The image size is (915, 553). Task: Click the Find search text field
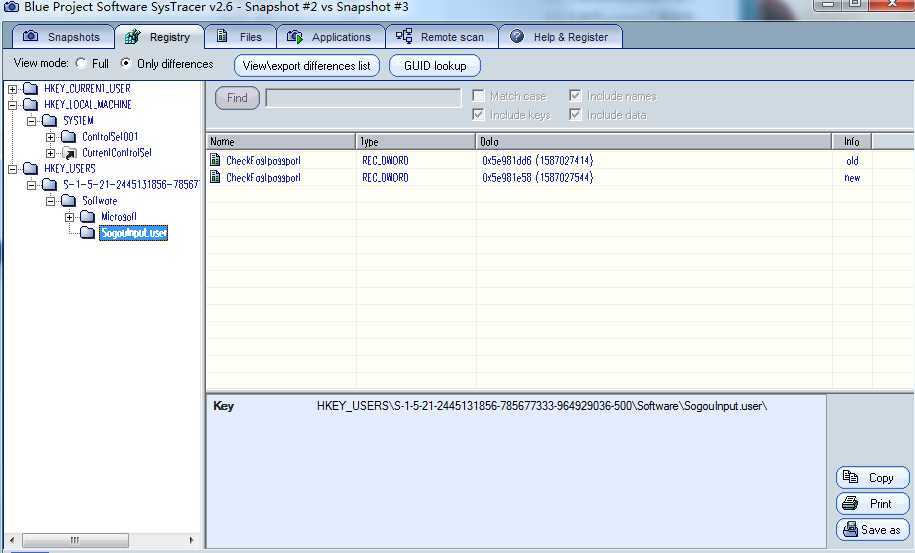(363, 98)
